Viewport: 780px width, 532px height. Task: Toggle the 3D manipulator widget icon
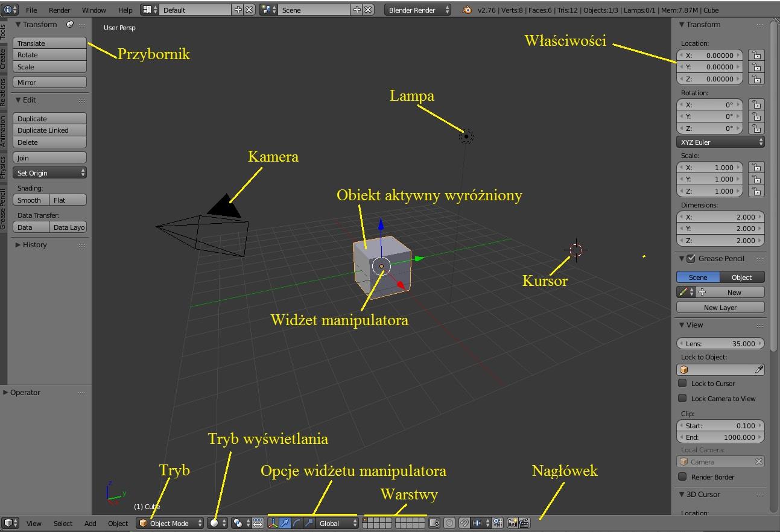click(x=273, y=523)
